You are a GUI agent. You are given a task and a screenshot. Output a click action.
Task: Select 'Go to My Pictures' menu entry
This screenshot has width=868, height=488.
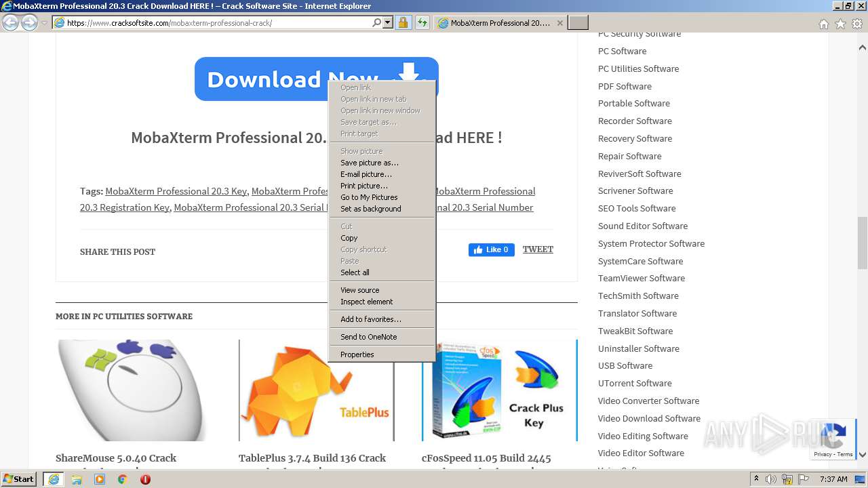pos(369,197)
